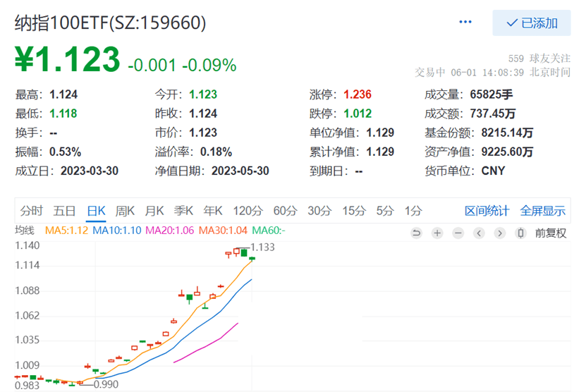The width and height of the screenshot is (586, 392).
Task: Open 区间统计 range statistics
Action: tap(487, 210)
